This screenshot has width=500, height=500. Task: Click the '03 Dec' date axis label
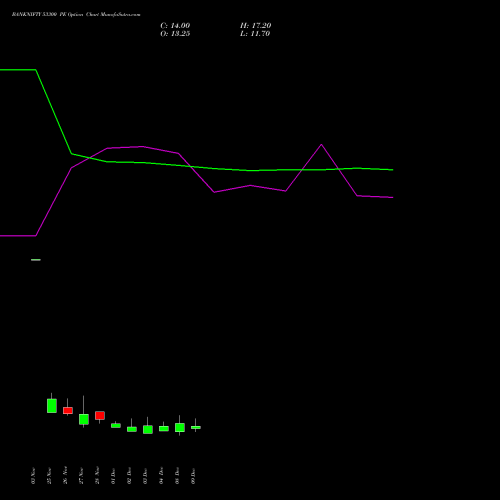(145, 476)
